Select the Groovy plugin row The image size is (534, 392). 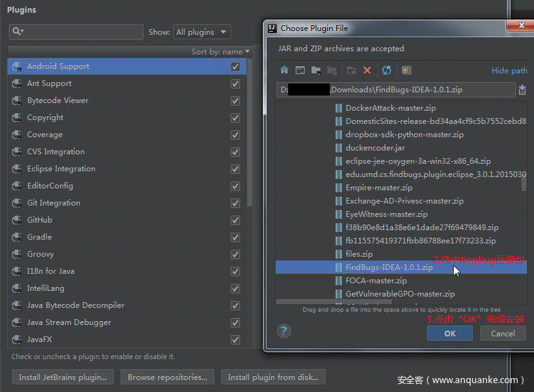126,254
